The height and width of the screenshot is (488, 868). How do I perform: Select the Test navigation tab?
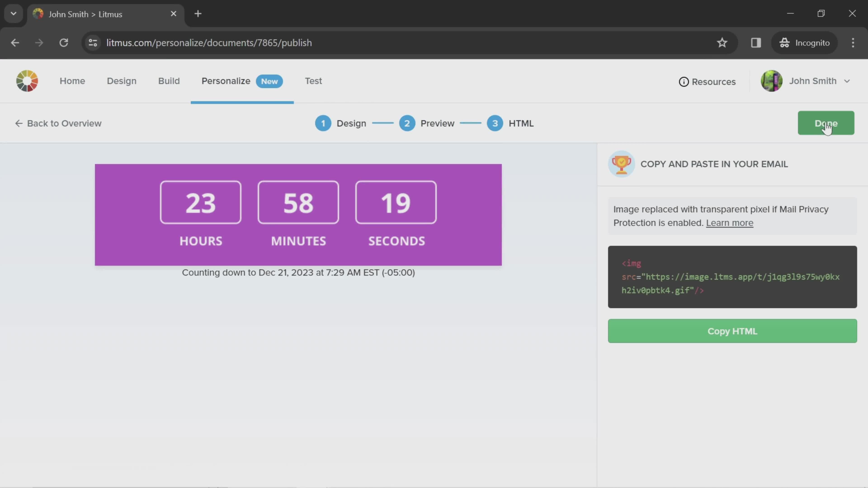pos(313,80)
